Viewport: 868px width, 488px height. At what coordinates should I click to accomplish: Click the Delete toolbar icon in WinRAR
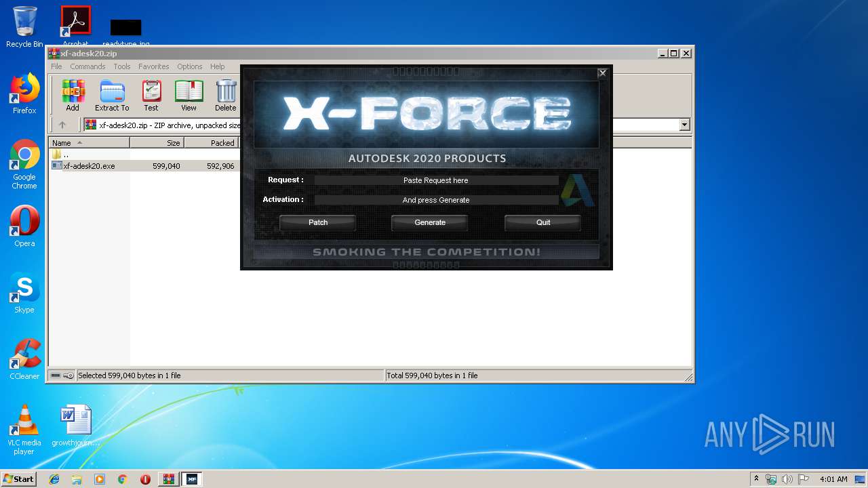click(x=226, y=95)
